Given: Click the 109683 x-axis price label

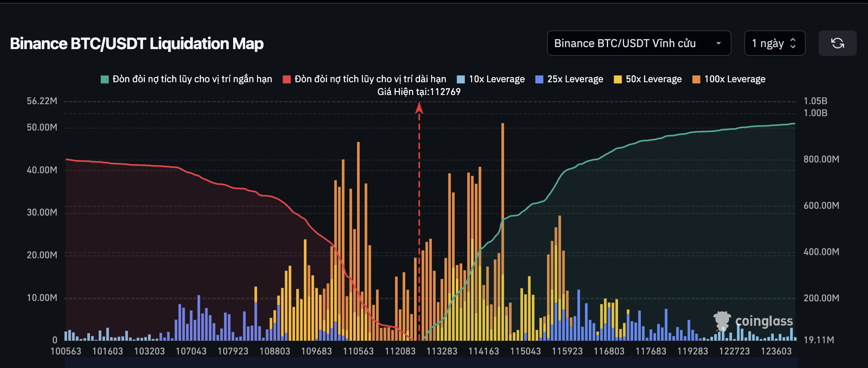Looking at the screenshot, I should (x=316, y=351).
